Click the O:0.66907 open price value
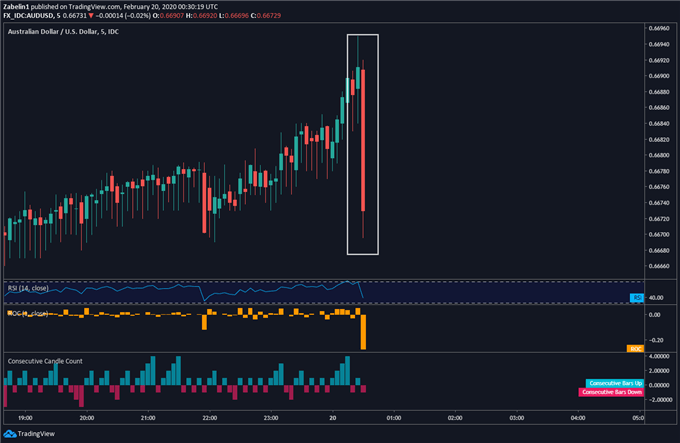This screenshot has height=443, width=680. tap(168, 16)
